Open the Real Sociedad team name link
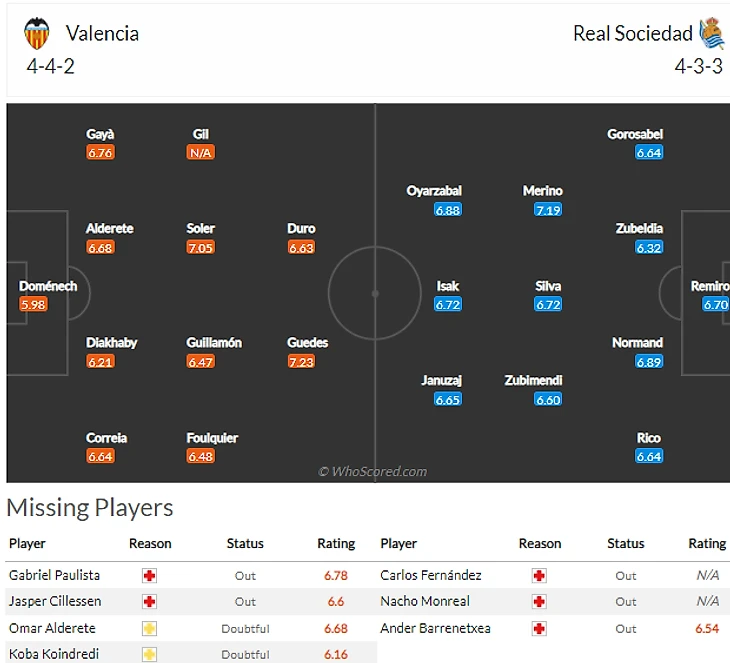 pyautogui.click(x=632, y=33)
